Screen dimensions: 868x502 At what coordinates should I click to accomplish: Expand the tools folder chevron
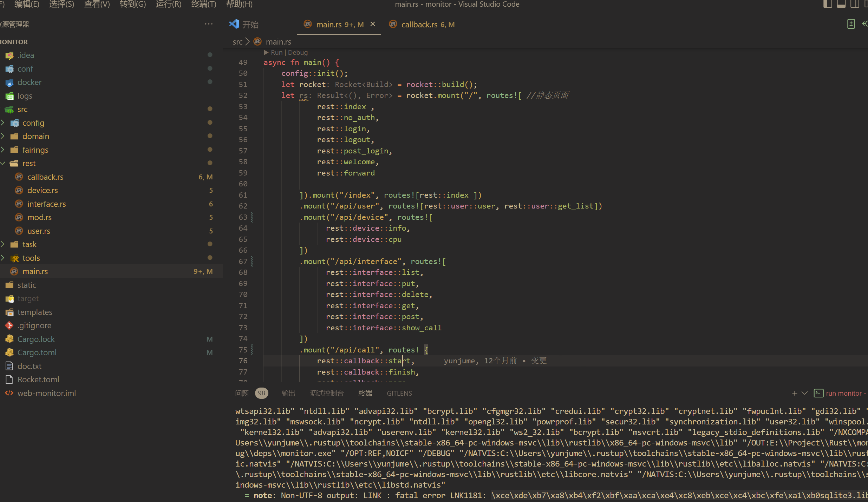[x=3, y=258]
